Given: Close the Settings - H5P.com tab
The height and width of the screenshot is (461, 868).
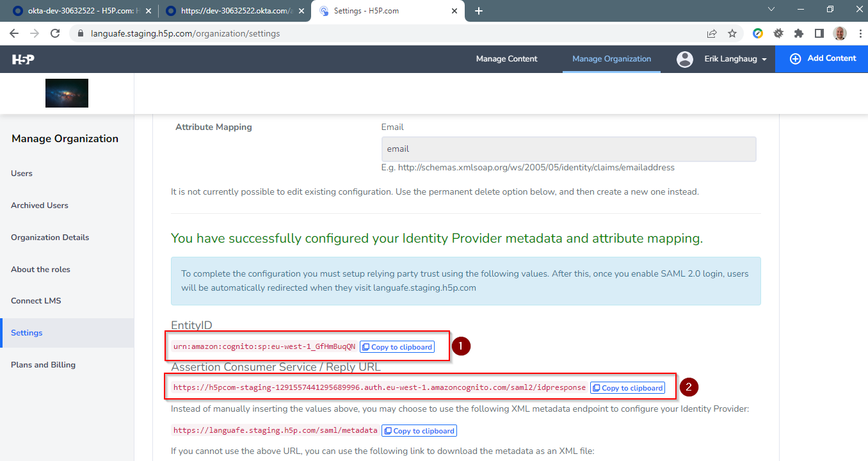Looking at the screenshot, I should [454, 11].
